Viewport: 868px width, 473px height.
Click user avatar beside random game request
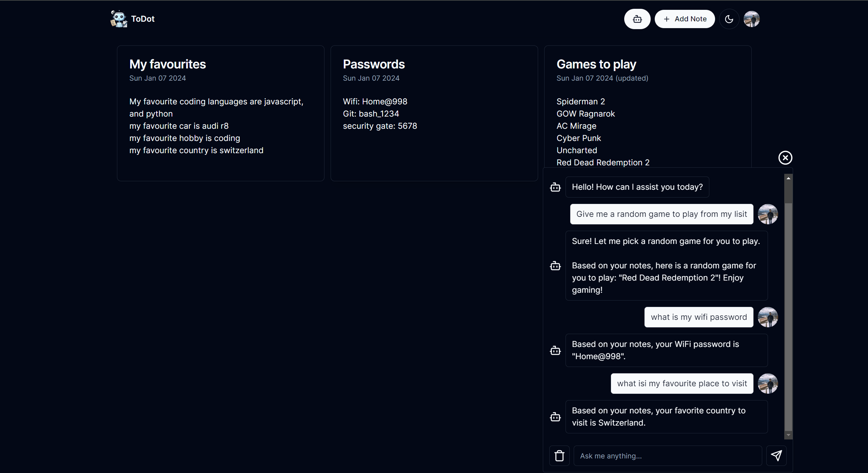(x=768, y=214)
